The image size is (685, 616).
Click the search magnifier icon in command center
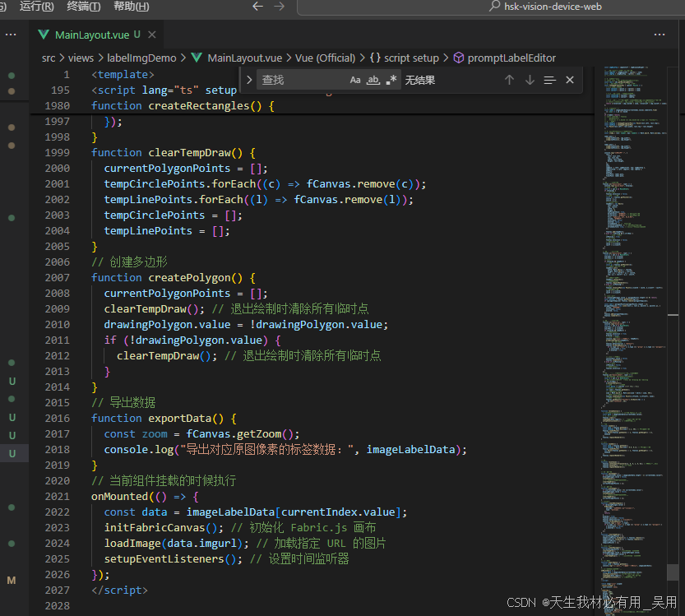pyautogui.click(x=494, y=6)
